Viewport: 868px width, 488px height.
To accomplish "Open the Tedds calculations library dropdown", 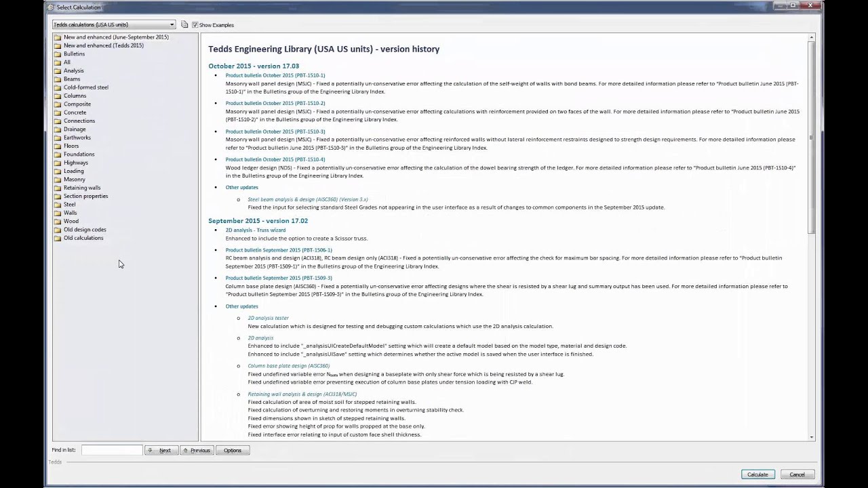I will 114,24.
